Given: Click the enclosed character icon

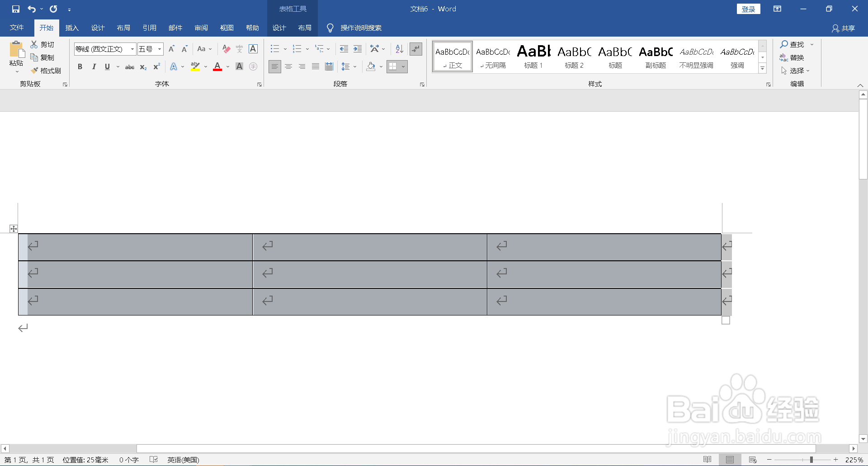Looking at the screenshot, I should 253,66.
